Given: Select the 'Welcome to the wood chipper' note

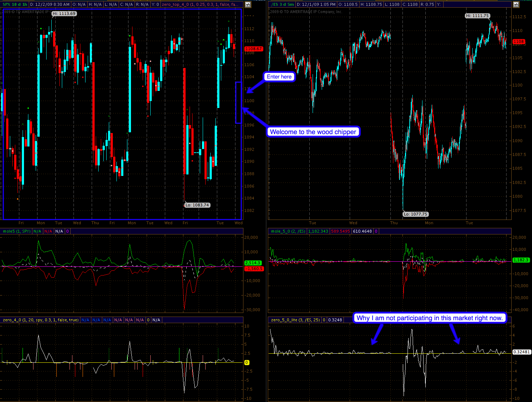Looking at the screenshot, I should coord(313,132).
